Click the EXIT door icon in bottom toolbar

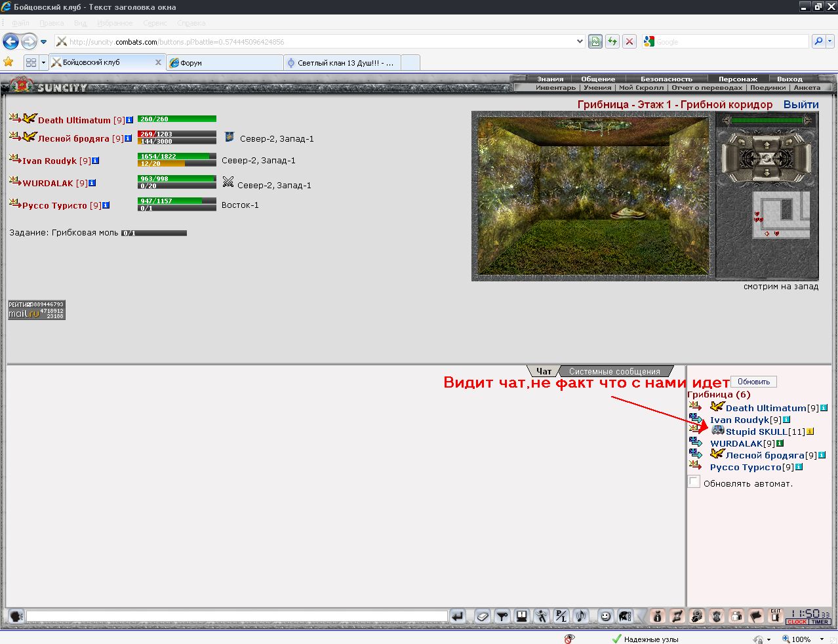point(776,616)
